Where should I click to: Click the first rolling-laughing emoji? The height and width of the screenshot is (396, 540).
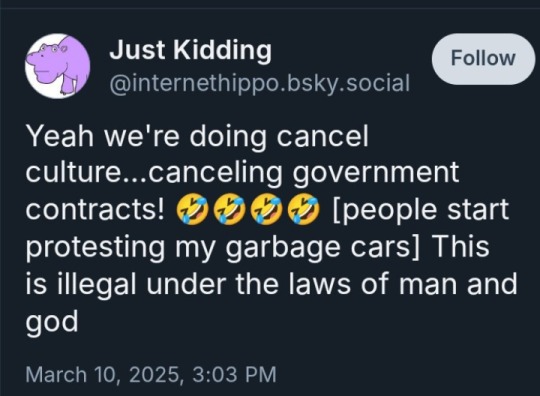click(192, 209)
